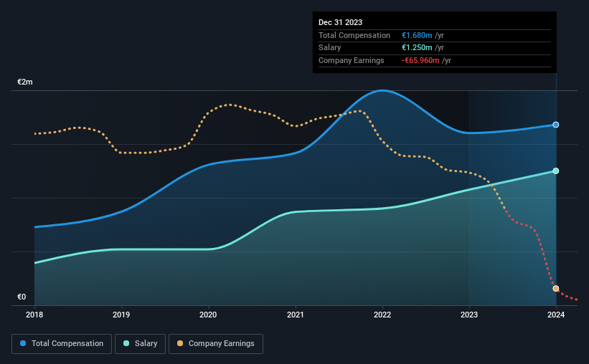Click the Salary 2024 data point

[555, 171]
